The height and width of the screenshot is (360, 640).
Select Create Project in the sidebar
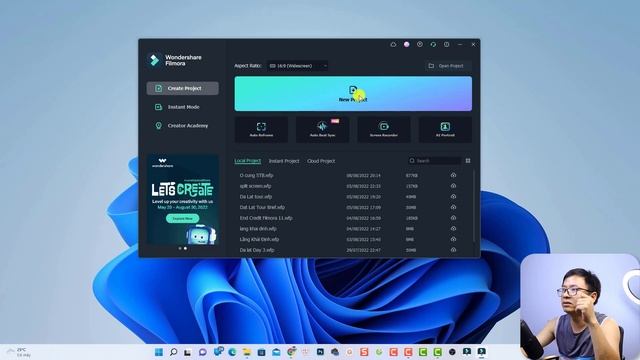click(x=182, y=88)
